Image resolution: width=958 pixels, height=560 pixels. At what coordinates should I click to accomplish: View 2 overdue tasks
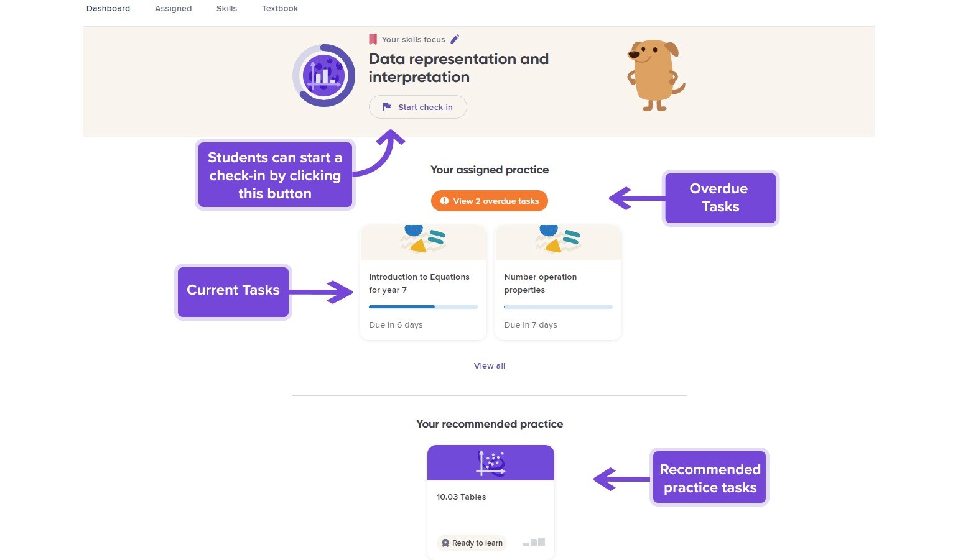pyautogui.click(x=490, y=201)
